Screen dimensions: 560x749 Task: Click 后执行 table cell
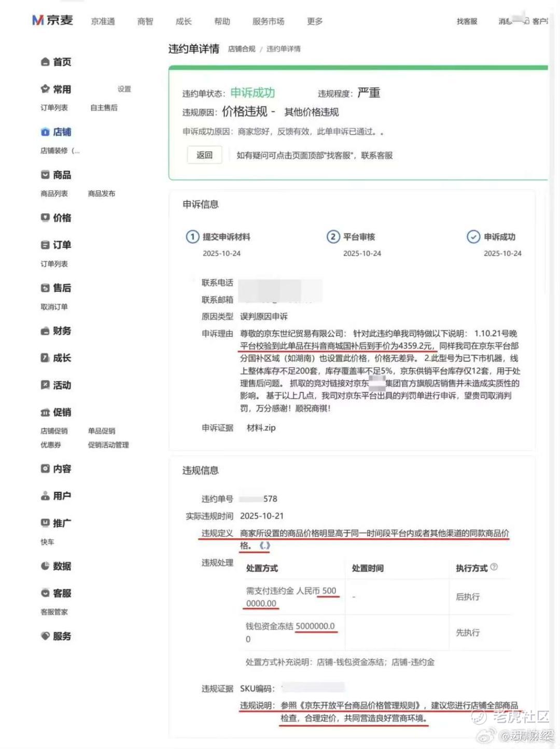(x=468, y=597)
